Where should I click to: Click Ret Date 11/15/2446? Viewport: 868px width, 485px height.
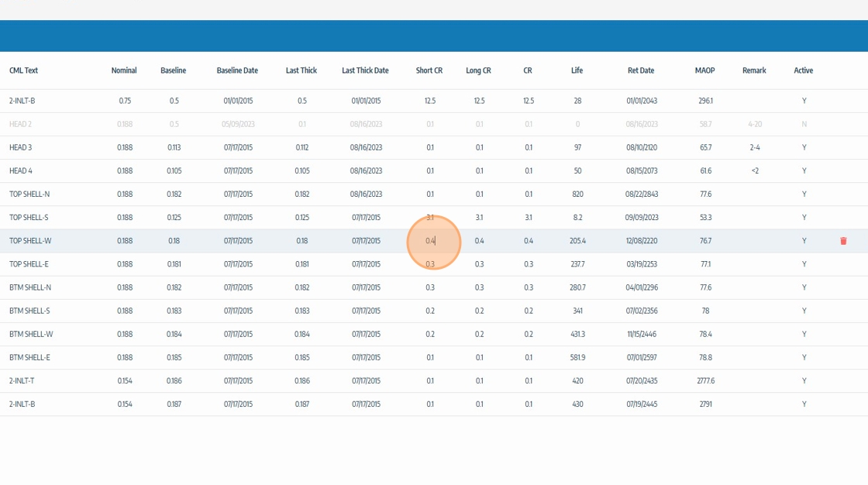point(642,334)
